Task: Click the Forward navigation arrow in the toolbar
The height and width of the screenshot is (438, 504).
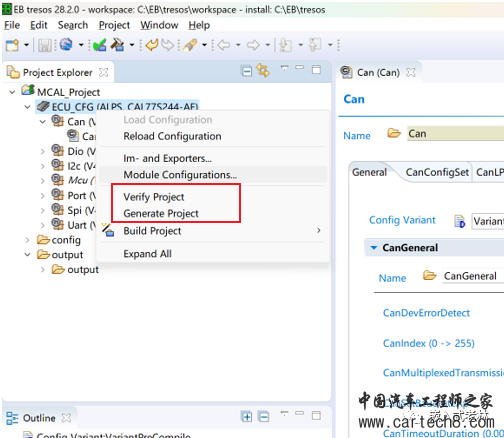Action: point(253,45)
